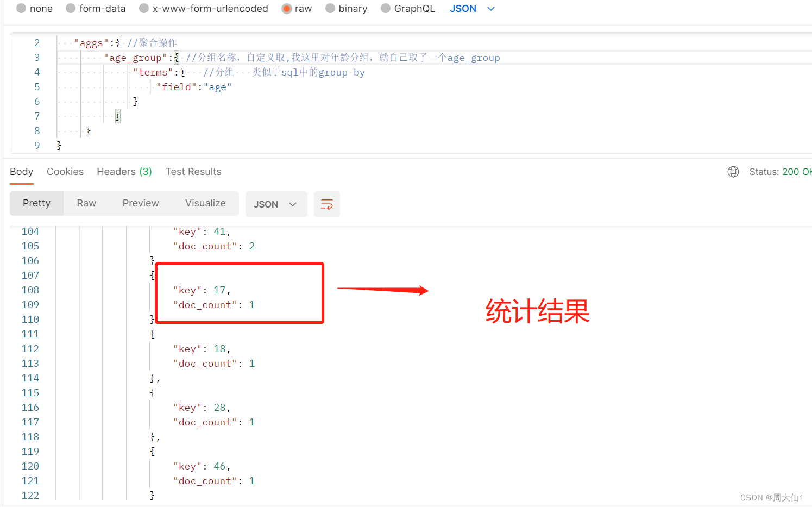Image resolution: width=812 pixels, height=507 pixels.
Task: Click "doc_count": 1 on line 117
Action: pyautogui.click(x=214, y=422)
